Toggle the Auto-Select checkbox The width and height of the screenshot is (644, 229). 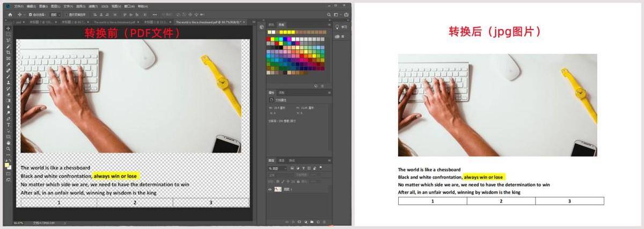(x=31, y=15)
